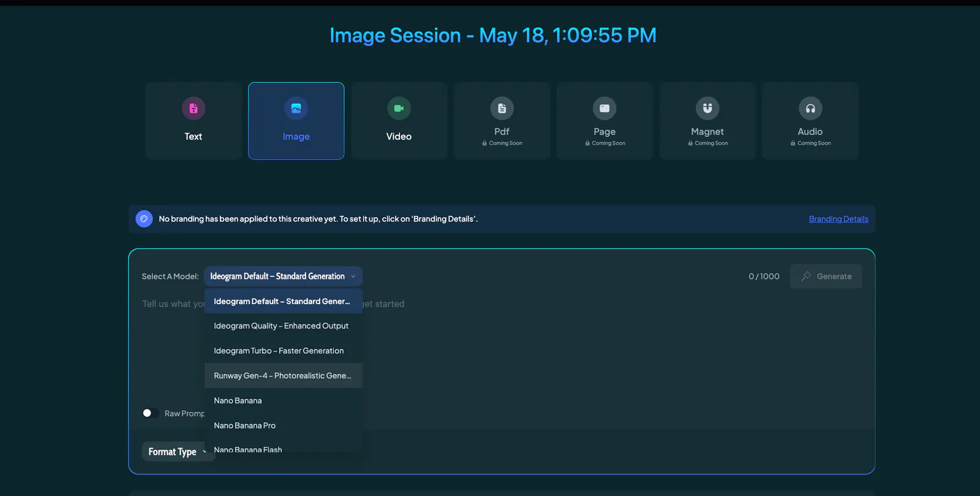The width and height of the screenshot is (980, 496).
Task: Open the Branding Details link
Action: [x=839, y=219]
